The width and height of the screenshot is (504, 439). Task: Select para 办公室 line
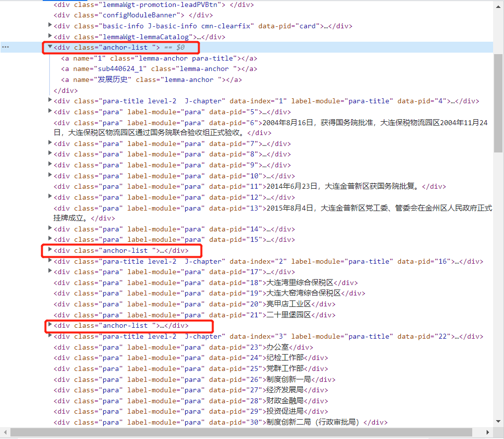(183, 348)
